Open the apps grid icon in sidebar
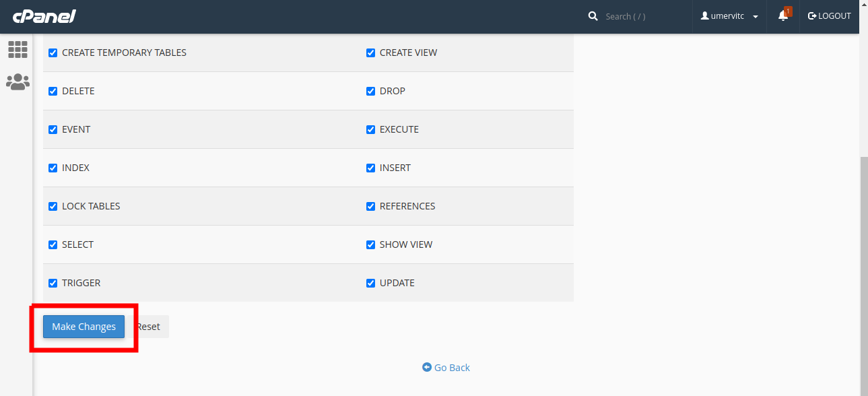Viewport: 868px width, 396px height. [x=18, y=49]
